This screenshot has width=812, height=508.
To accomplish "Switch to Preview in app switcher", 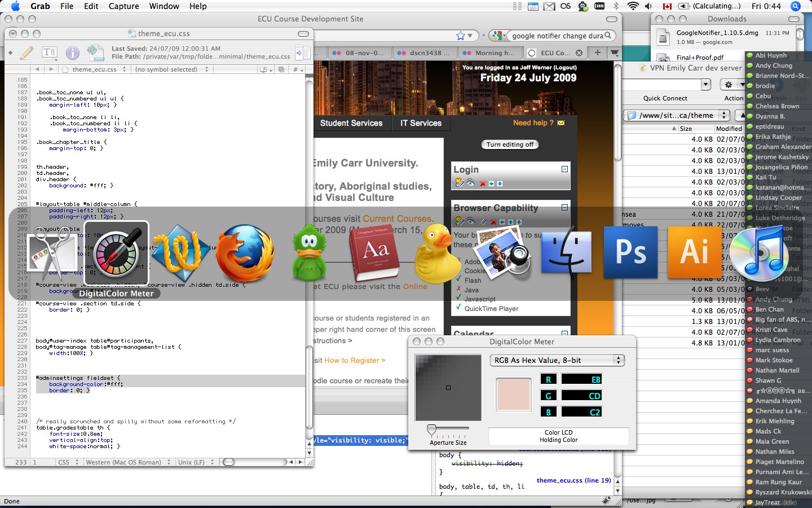I will click(503, 253).
